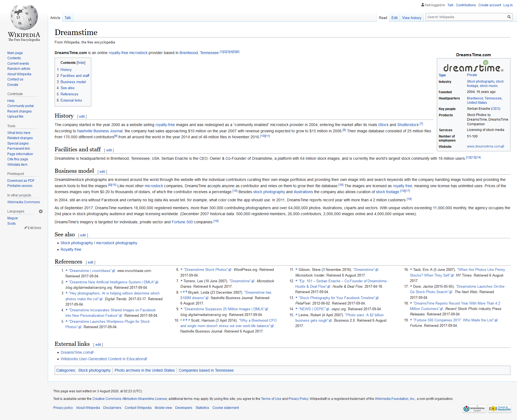
Task: Jump to History in the Contents box
Action: pos(66,70)
